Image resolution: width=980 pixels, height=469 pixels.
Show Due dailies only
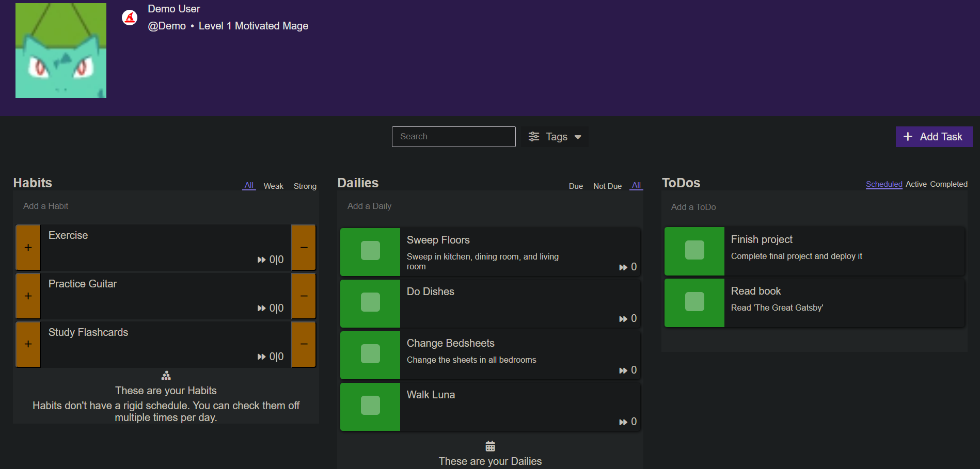[x=576, y=186]
